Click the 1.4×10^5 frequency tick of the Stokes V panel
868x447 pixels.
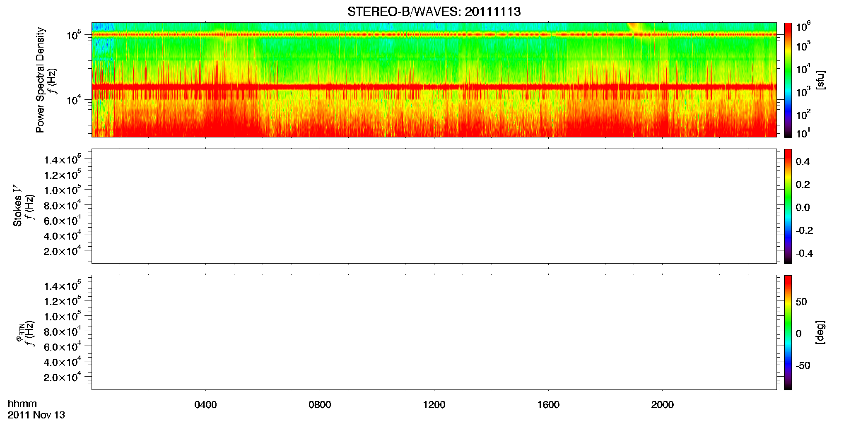[x=63, y=160]
